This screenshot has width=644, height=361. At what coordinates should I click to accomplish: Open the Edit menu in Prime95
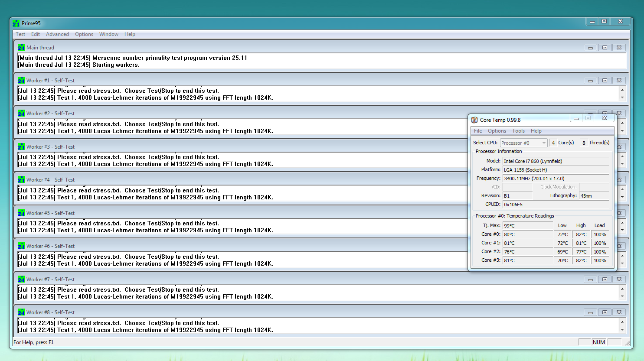coord(36,34)
